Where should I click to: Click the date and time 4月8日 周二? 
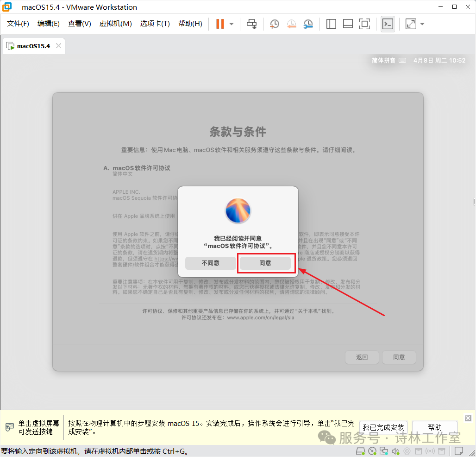pos(439,60)
